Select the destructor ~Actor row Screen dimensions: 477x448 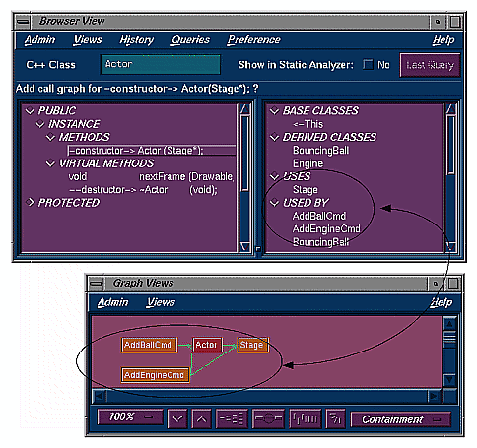[143, 190]
